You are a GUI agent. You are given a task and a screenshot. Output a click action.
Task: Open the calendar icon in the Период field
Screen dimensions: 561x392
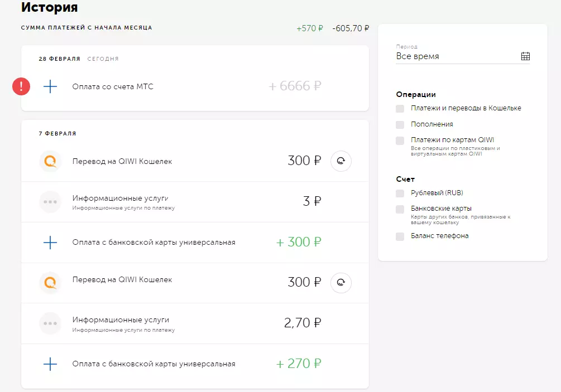525,56
